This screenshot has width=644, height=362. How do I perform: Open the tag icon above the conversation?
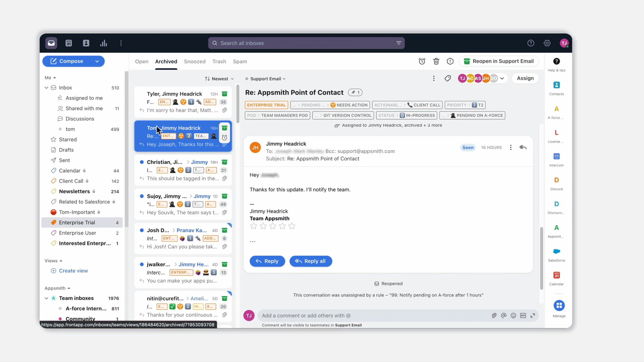tap(448, 78)
